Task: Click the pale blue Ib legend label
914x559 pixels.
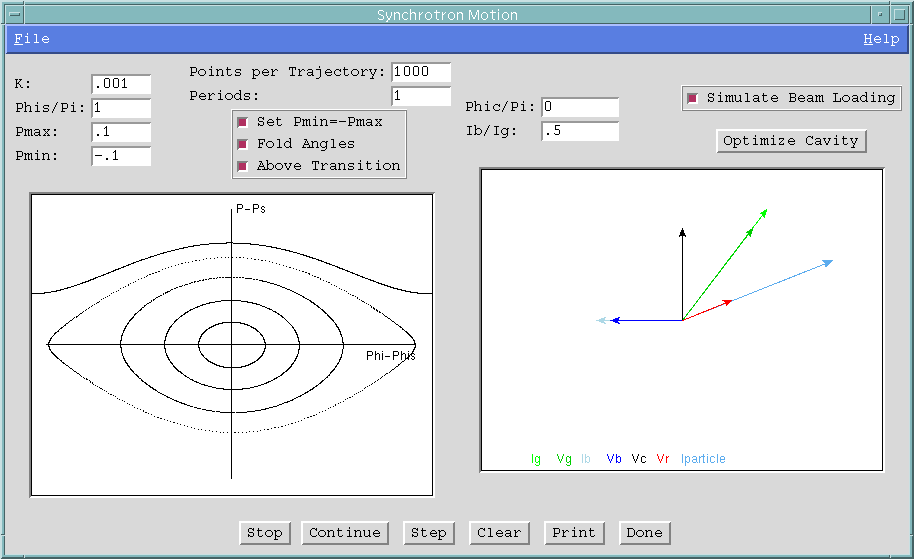Action: (586, 459)
